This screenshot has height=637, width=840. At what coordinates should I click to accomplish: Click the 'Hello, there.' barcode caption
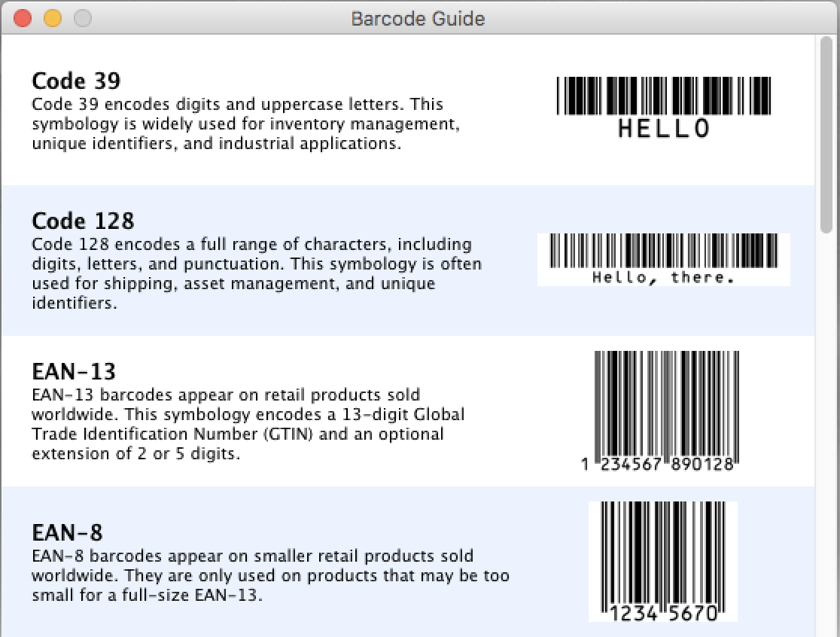pos(662,277)
